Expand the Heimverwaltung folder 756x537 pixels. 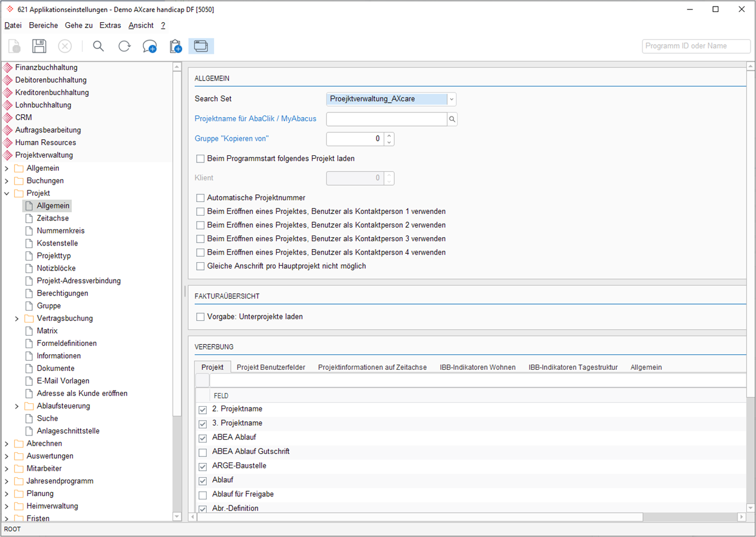click(7, 507)
